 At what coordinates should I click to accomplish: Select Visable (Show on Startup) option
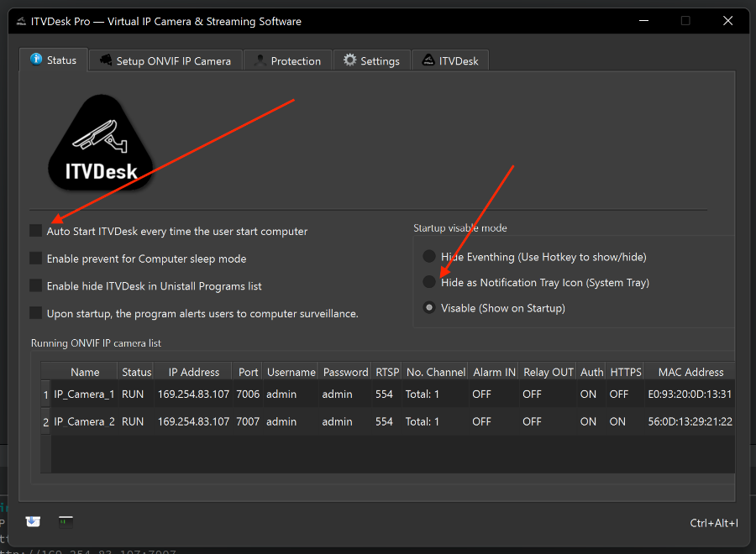[429, 308]
